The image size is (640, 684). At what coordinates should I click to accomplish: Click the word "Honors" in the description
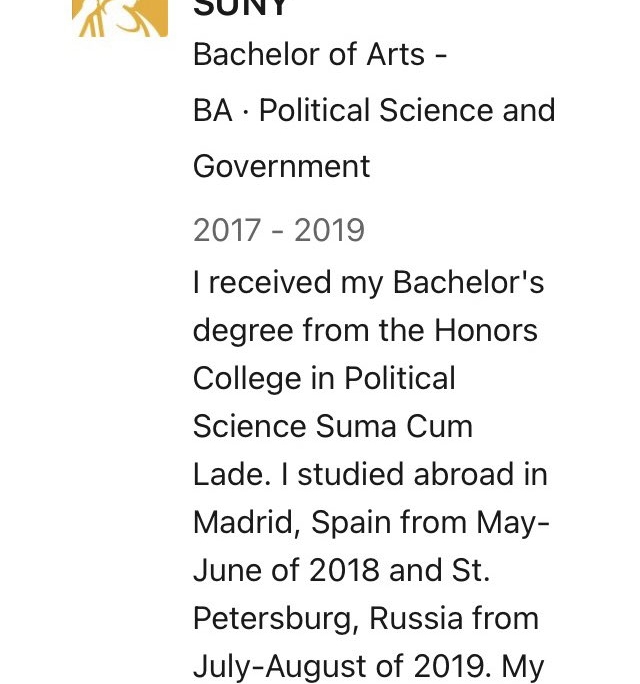486,331
